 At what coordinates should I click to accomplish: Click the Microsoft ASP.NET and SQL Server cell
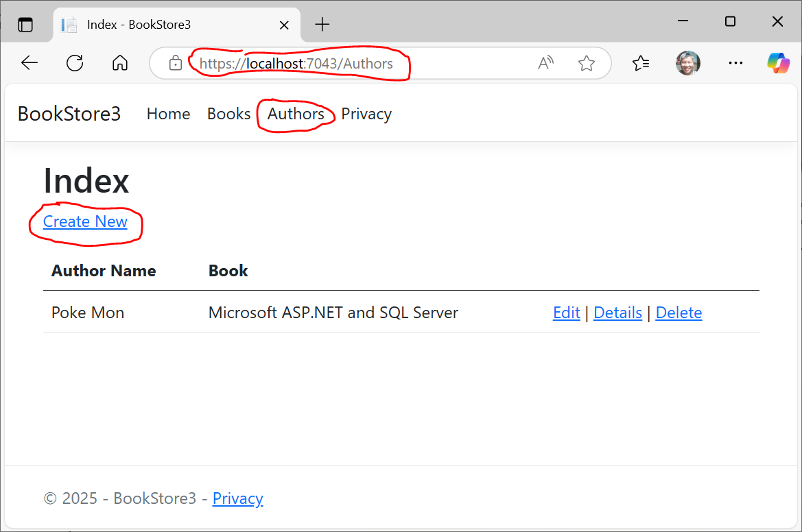tap(333, 312)
